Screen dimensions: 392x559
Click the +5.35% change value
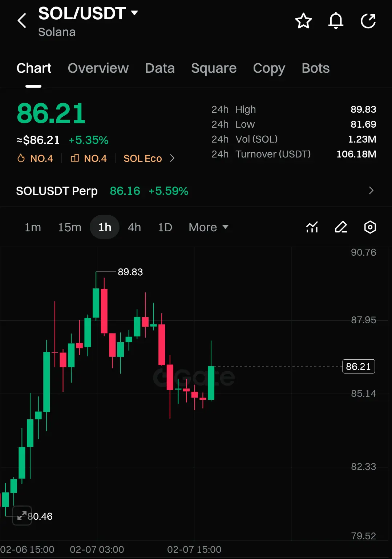[89, 140]
